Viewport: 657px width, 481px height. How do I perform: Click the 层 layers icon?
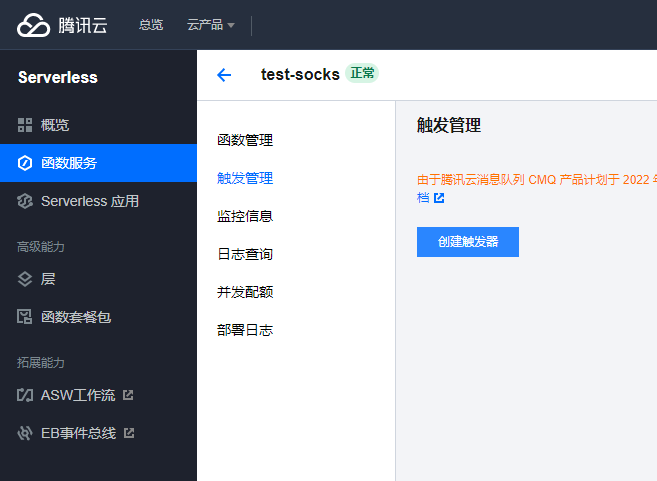click(25, 279)
